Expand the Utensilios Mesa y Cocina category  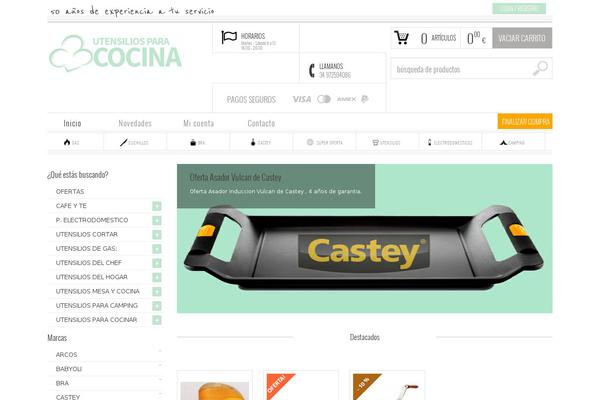click(157, 292)
